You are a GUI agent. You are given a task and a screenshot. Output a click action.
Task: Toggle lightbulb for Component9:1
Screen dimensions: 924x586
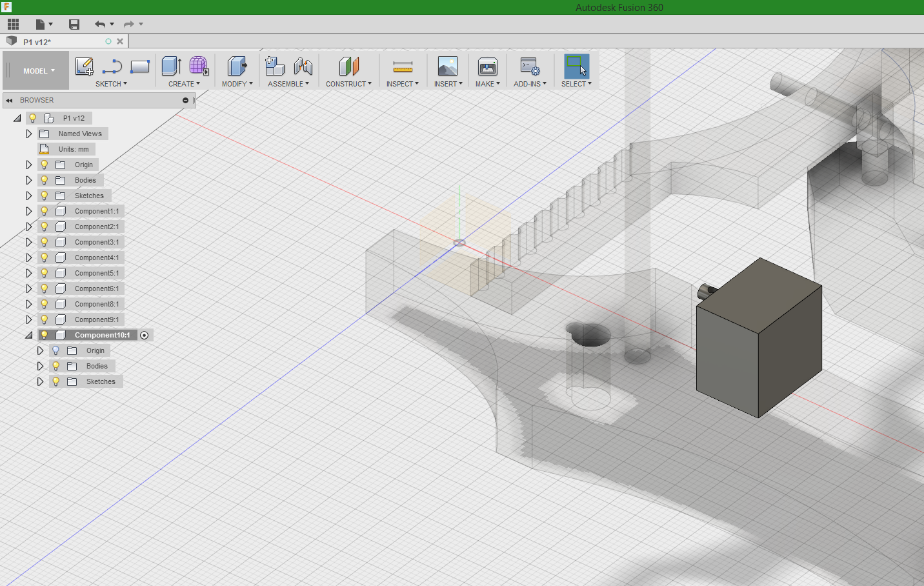click(45, 319)
